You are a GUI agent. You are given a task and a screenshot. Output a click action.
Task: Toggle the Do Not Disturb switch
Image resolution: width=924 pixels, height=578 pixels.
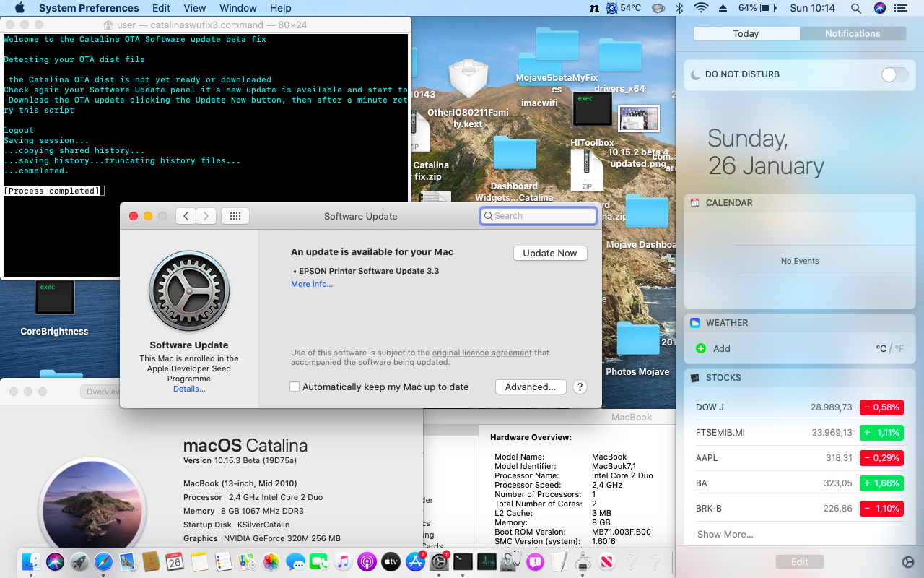coord(895,74)
